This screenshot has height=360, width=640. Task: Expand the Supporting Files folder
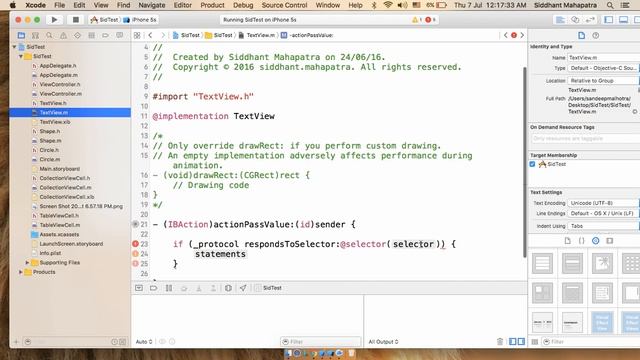pyautogui.click(x=27, y=262)
